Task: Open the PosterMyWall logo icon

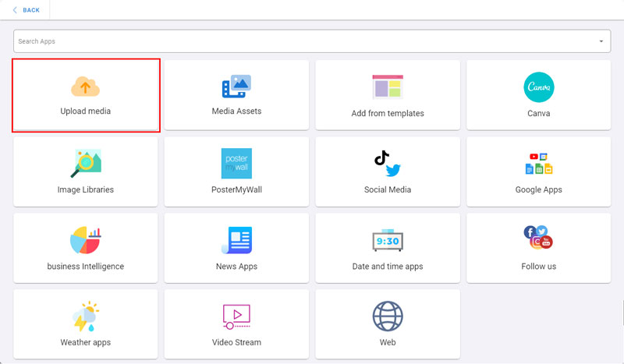Action: 236,163
